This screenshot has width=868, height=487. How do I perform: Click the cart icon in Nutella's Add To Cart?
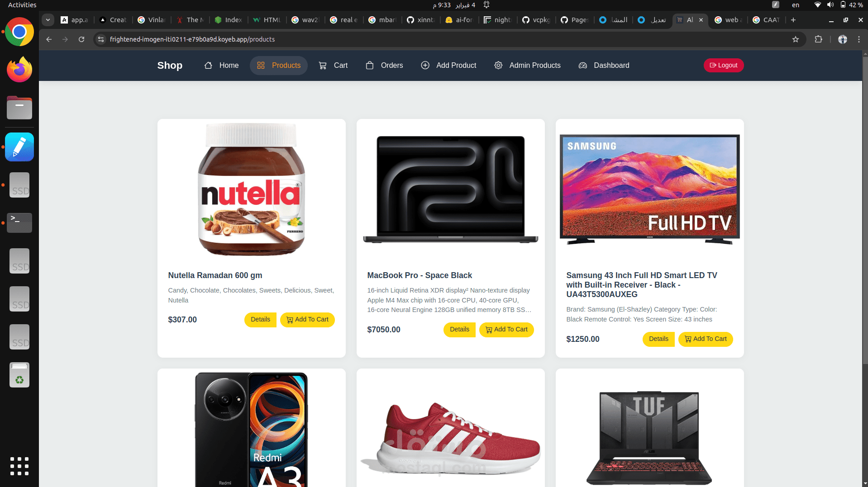(290, 320)
